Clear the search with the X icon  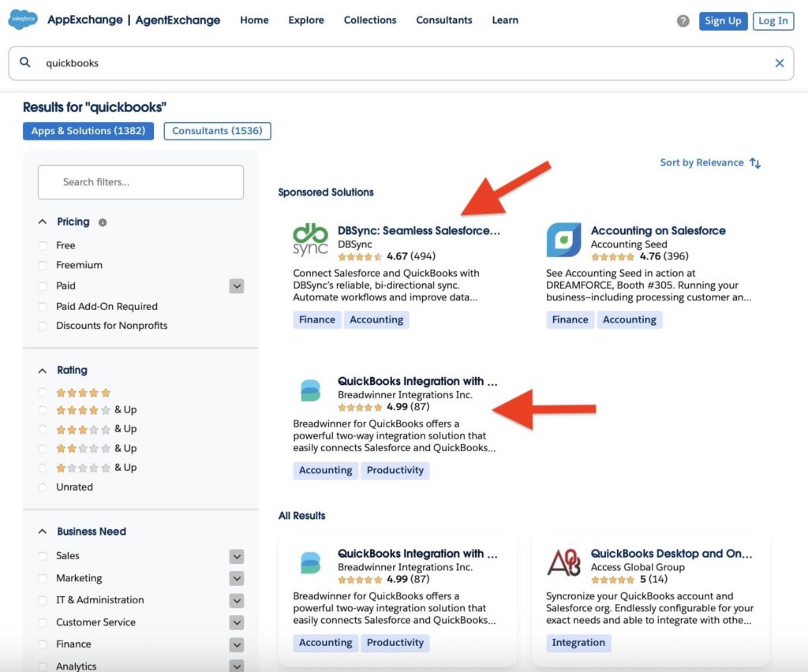[780, 63]
